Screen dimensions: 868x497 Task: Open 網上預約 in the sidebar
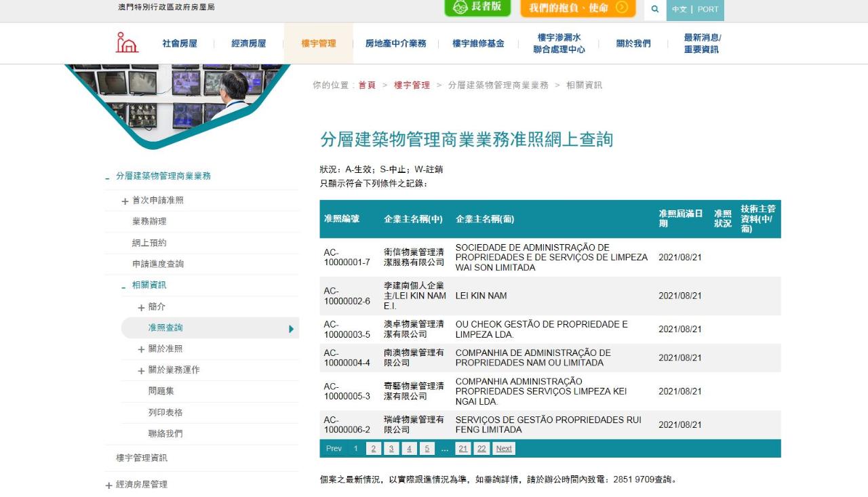pos(149,243)
